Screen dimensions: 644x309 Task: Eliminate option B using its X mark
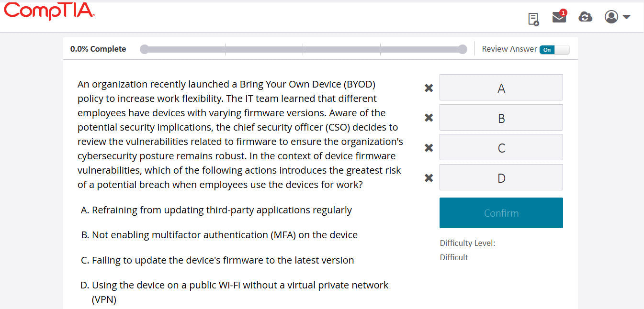click(429, 118)
